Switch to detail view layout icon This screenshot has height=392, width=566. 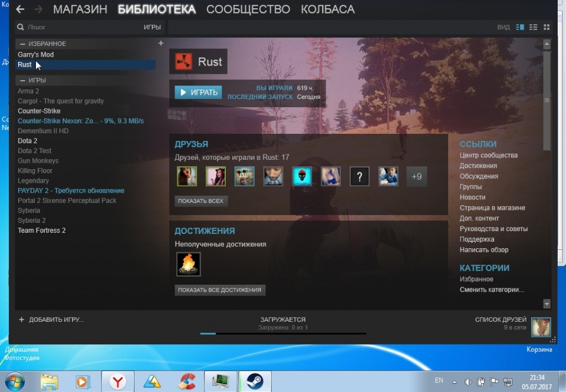[520, 27]
